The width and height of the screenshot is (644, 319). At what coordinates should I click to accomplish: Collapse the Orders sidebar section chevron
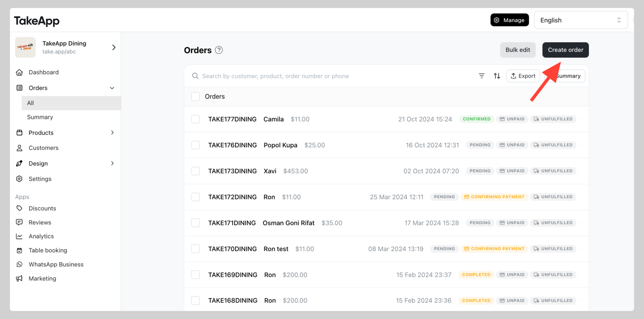(x=112, y=88)
